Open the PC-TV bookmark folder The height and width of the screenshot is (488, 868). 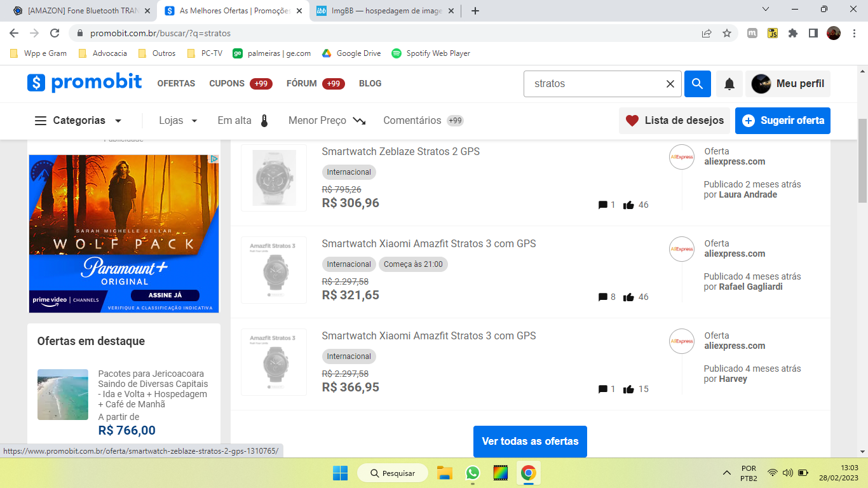[205, 53]
